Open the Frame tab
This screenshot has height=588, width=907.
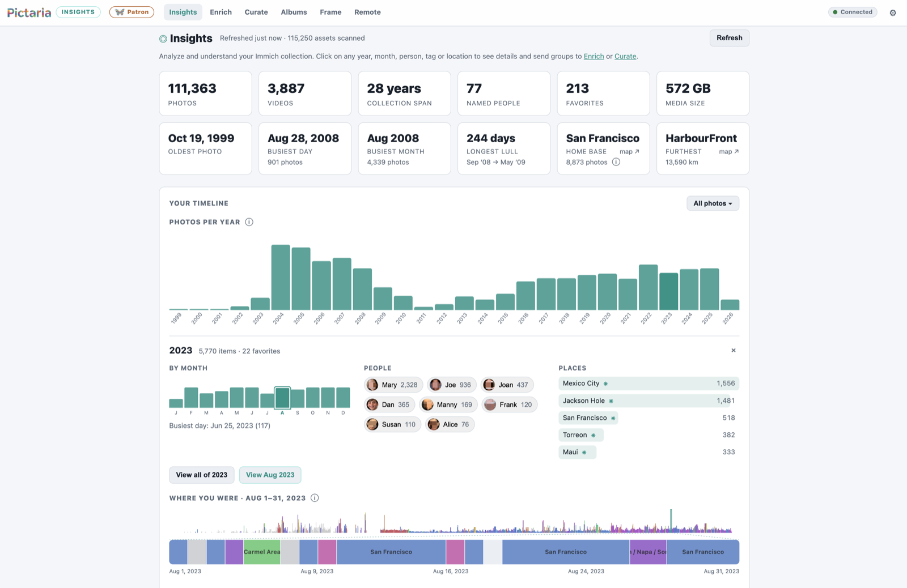(330, 12)
